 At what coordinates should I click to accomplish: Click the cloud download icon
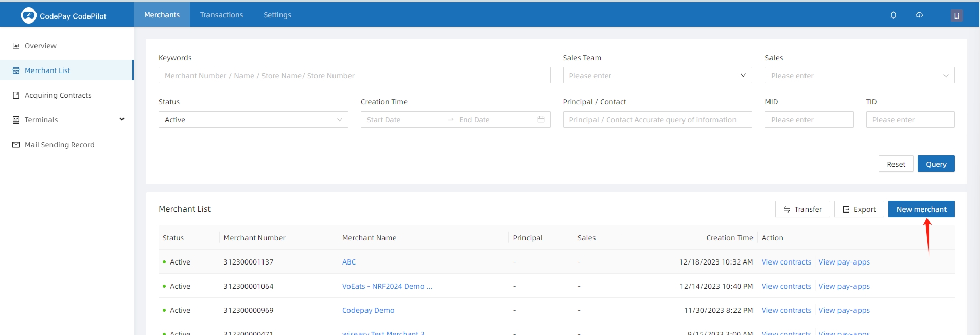(919, 15)
